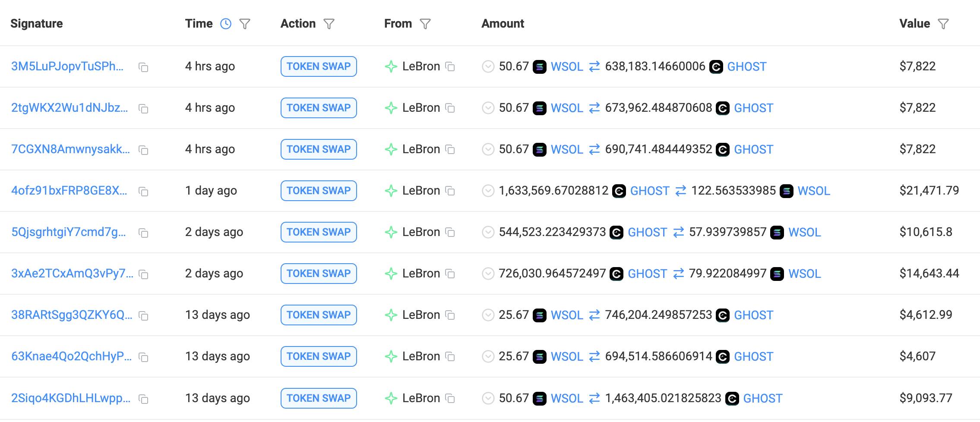Expand details of the 1,463,405.021825823 GHOST swap
This screenshot has height=422, width=980.
[488, 398]
